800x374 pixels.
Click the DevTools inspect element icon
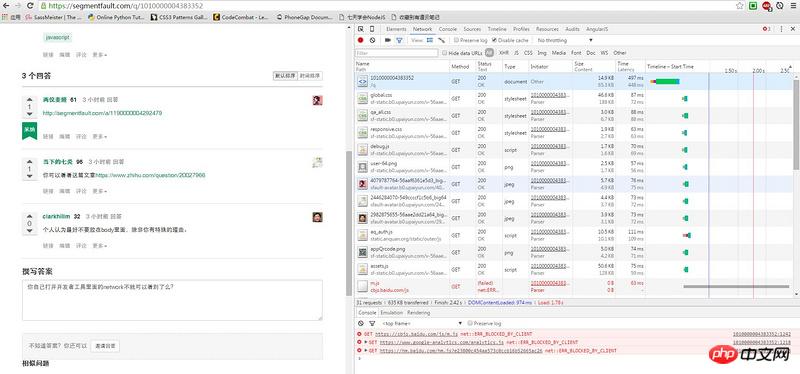coord(360,29)
